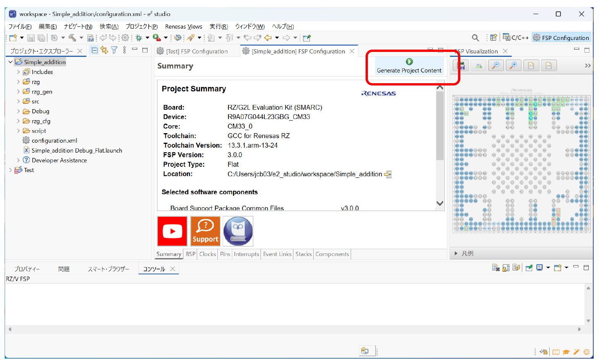Click Generate Project Content button

tap(409, 66)
